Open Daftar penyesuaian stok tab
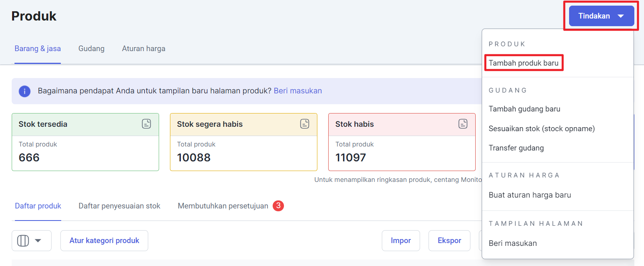Screen dimensions: 644x266 click(119, 206)
